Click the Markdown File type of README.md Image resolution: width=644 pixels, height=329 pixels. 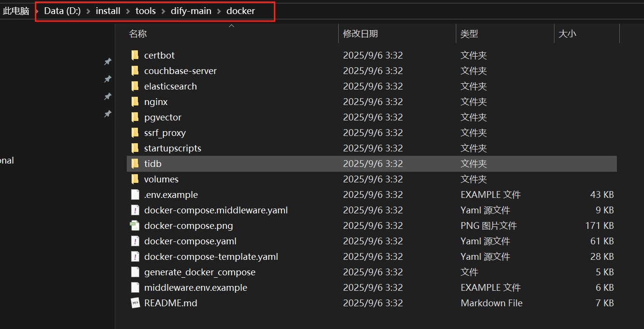coord(492,303)
